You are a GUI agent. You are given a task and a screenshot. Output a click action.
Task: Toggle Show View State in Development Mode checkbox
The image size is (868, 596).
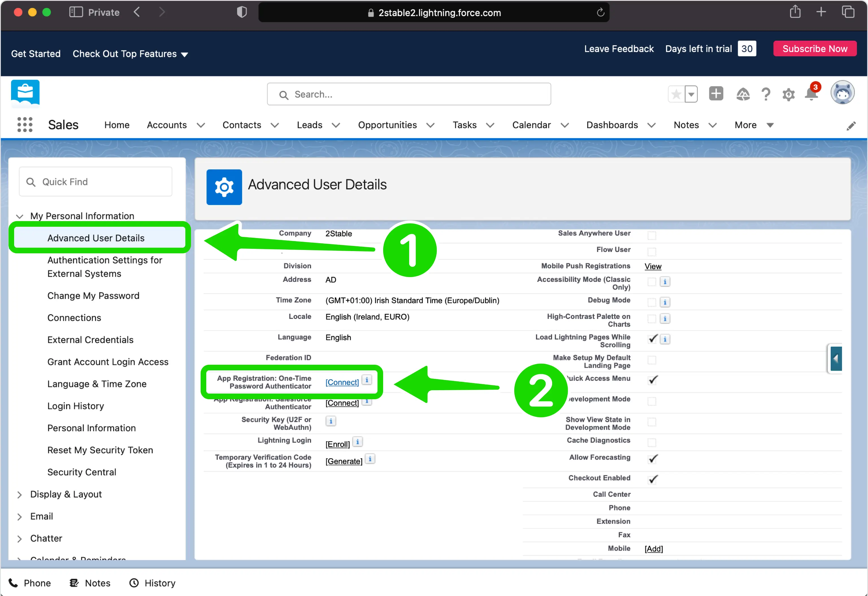(652, 422)
